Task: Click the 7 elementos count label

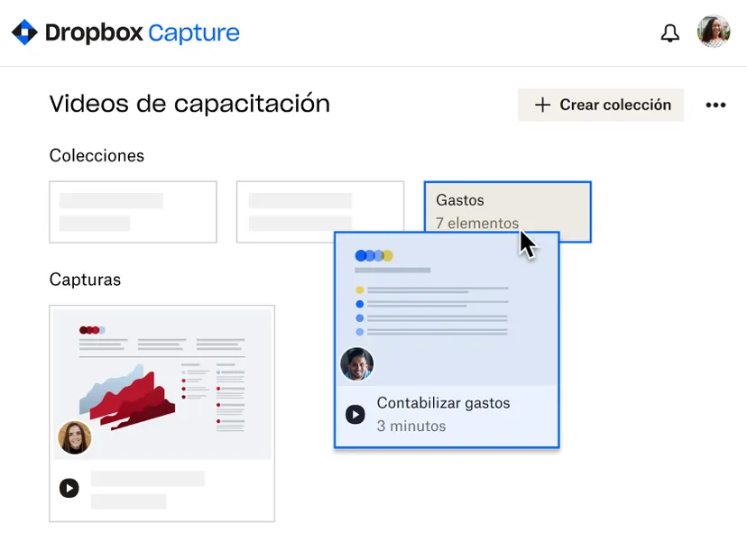Action: click(477, 223)
